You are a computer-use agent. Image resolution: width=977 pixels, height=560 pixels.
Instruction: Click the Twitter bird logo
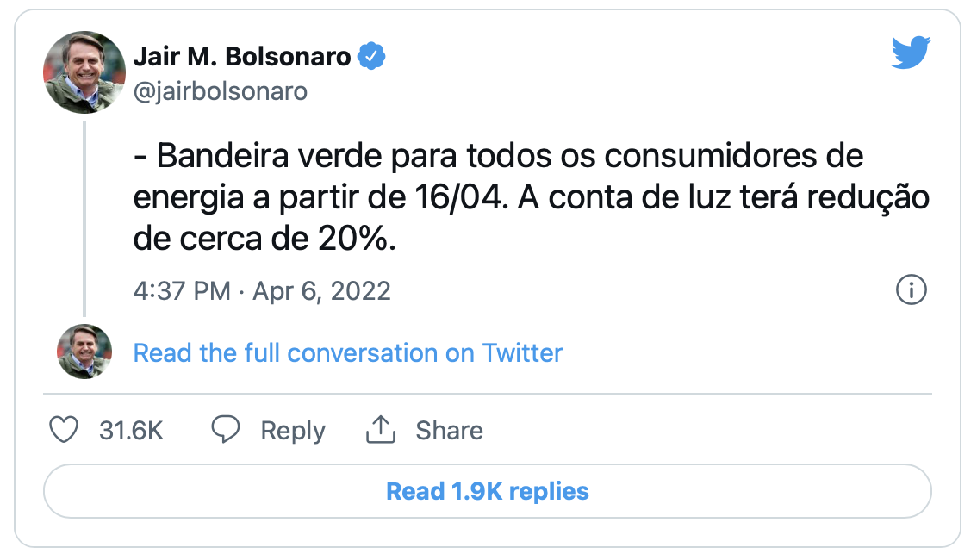click(911, 53)
